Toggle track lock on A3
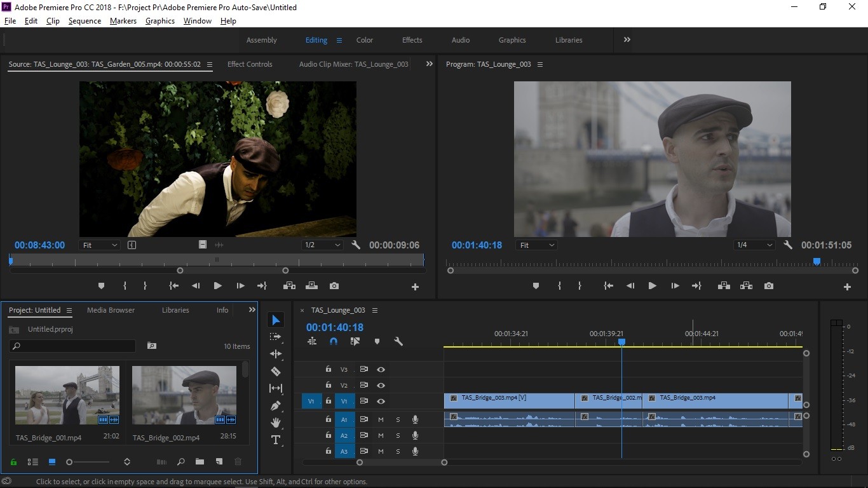Viewport: 868px width, 488px height. pos(329,451)
